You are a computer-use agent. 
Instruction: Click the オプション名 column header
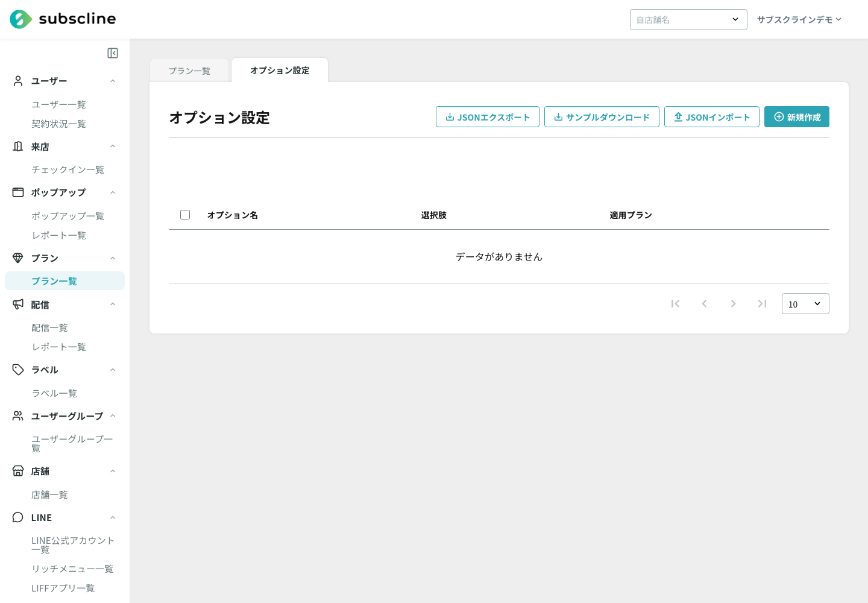coord(233,215)
